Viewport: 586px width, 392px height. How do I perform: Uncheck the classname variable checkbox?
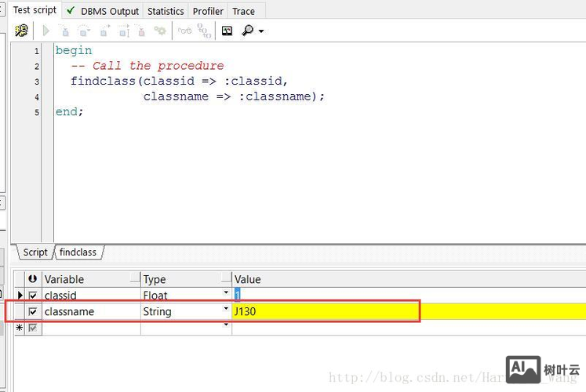(33, 311)
